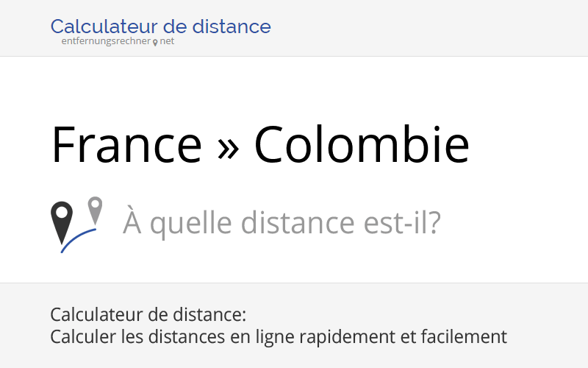The image size is (588, 368).
Task: Click the entfernungsrechner.net subtitle text
Action: [118, 41]
